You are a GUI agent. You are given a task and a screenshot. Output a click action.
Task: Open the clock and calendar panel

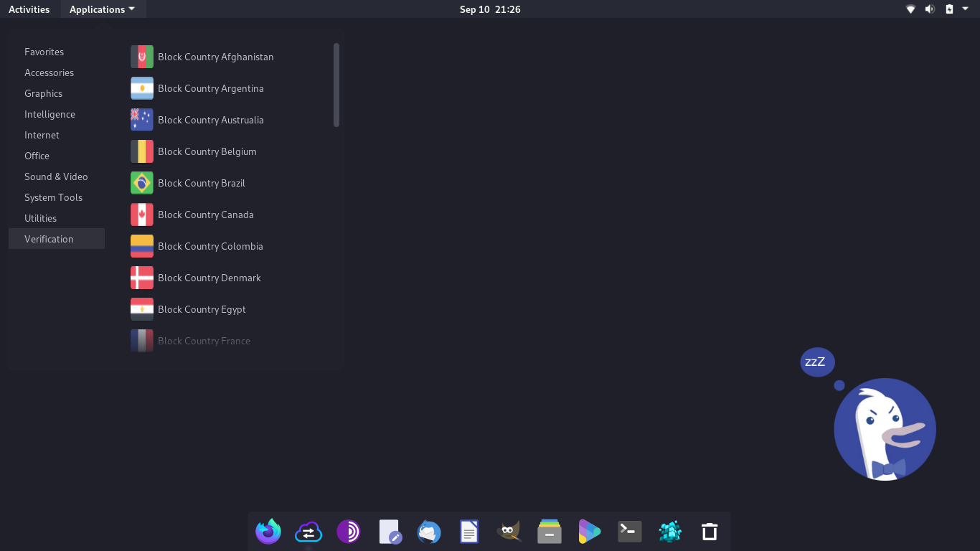coord(490,9)
